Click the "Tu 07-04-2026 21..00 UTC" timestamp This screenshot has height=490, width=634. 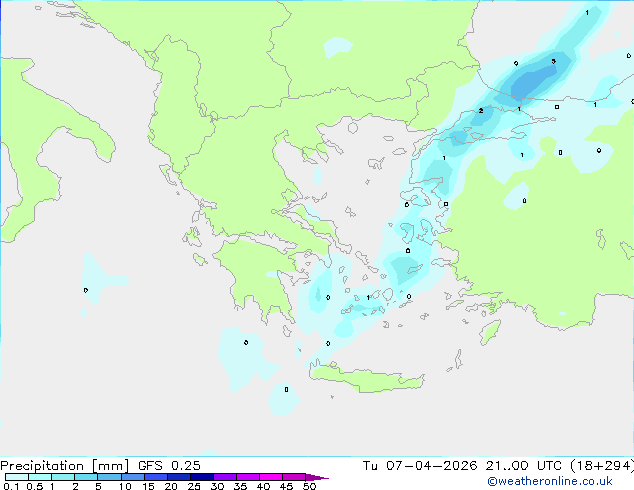click(462, 466)
